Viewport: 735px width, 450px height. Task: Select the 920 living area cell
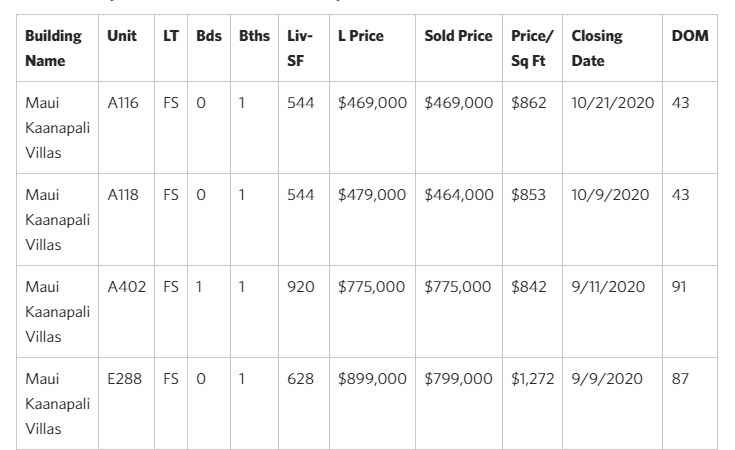[300, 287]
